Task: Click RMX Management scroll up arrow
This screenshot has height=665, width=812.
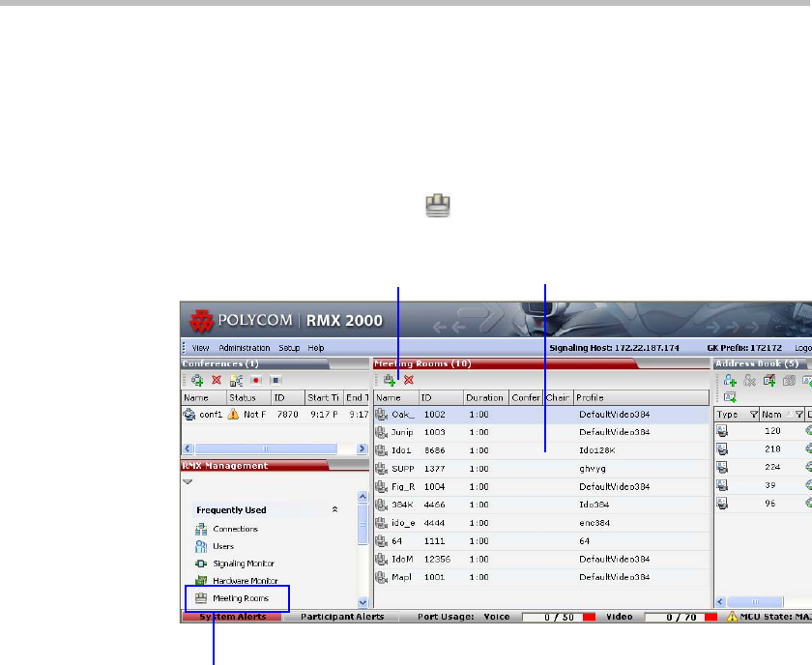Action: click(362, 497)
